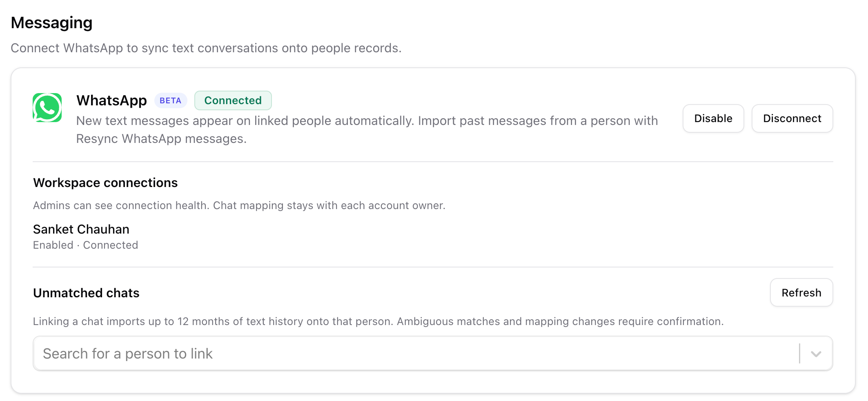
Task: Click the BETA badge next to WhatsApp
Action: (x=171, y=100)
